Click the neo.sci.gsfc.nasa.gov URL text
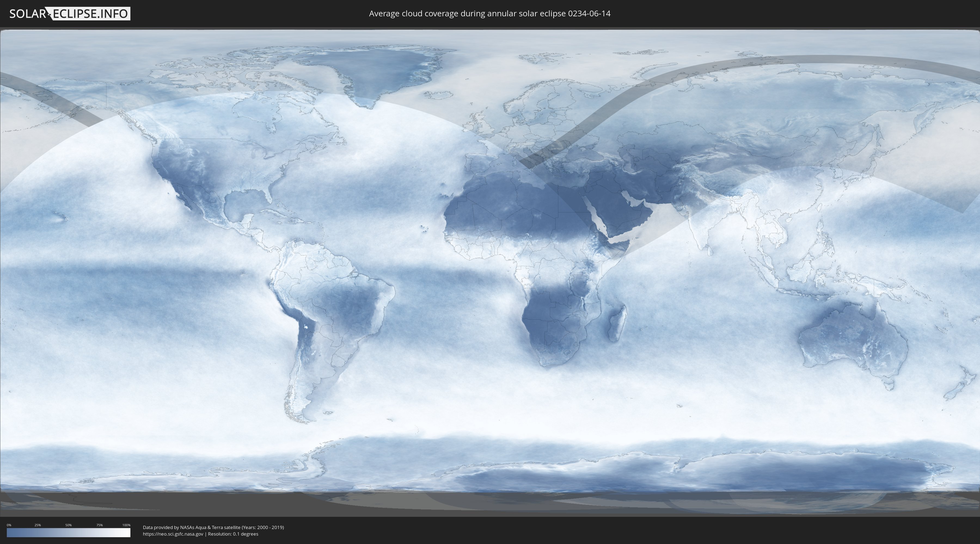 tap(173, 534)
